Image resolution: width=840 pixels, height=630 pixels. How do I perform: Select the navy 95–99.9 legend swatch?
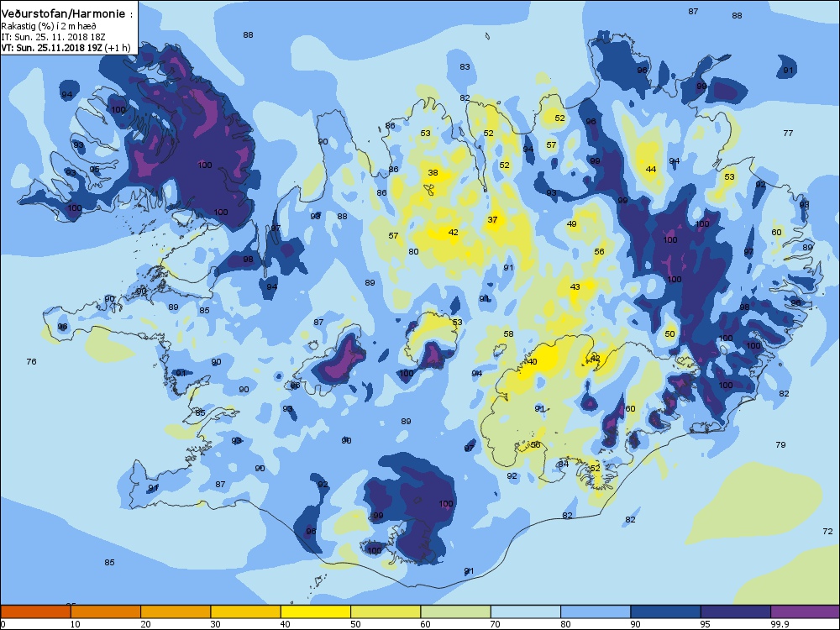coord(736,612)
